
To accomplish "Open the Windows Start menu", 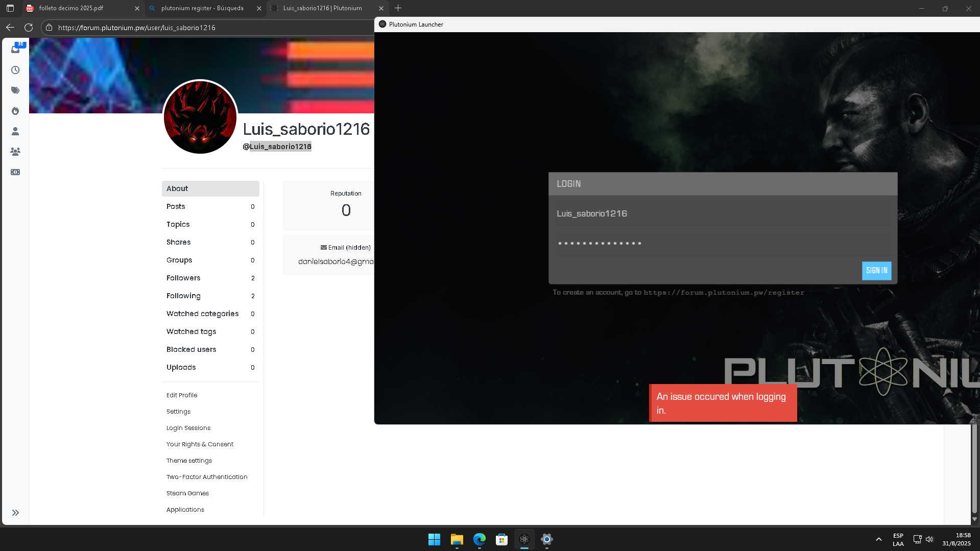I will pyautogui.click(x=434, y=539).
